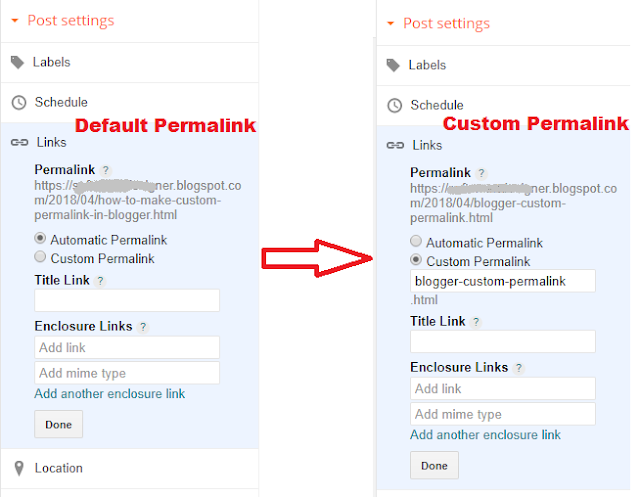Expand the Location section row

[x=130, y=468]
